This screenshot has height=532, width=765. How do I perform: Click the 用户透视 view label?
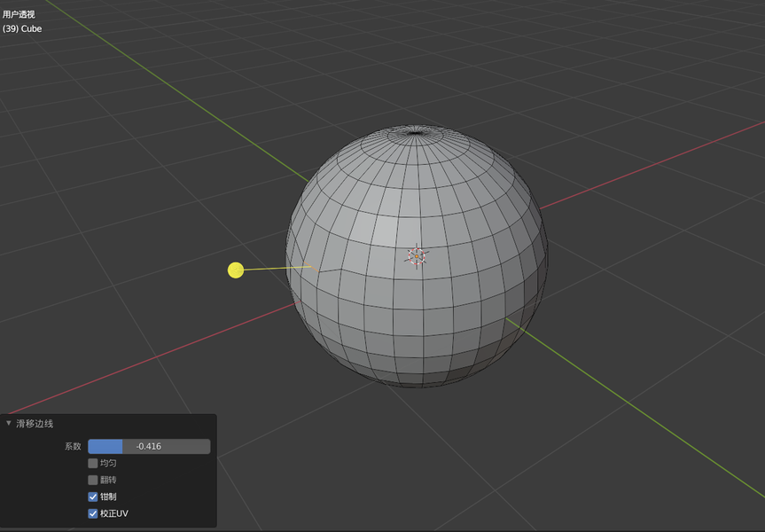point(19,15)
